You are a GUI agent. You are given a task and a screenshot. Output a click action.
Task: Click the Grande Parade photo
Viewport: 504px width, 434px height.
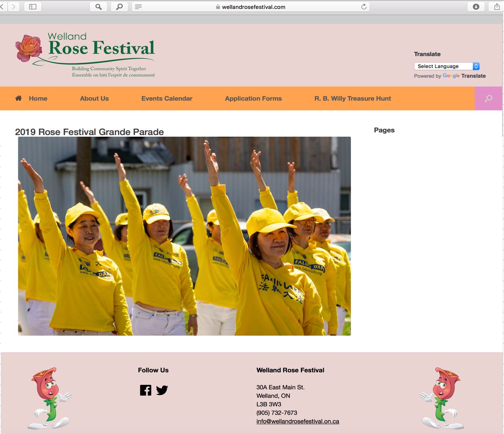[x=184, y=236]
